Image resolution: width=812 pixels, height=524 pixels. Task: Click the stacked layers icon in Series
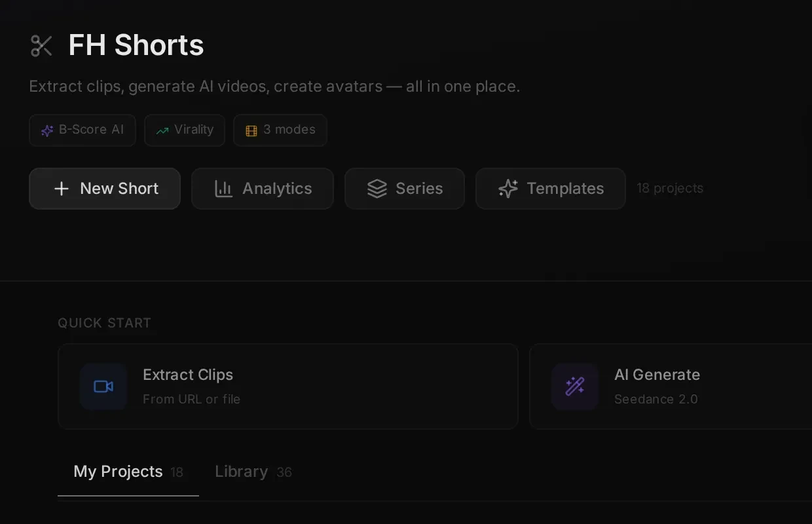377,189
